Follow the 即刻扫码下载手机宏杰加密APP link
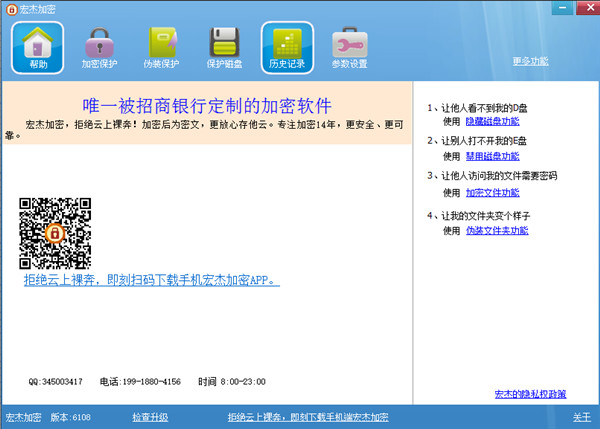This screenshot has width=600, height=429. click(152, 280)
